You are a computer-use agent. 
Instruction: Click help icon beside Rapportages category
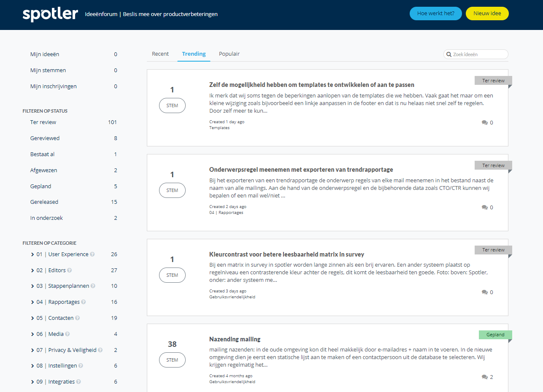[84, 302]
